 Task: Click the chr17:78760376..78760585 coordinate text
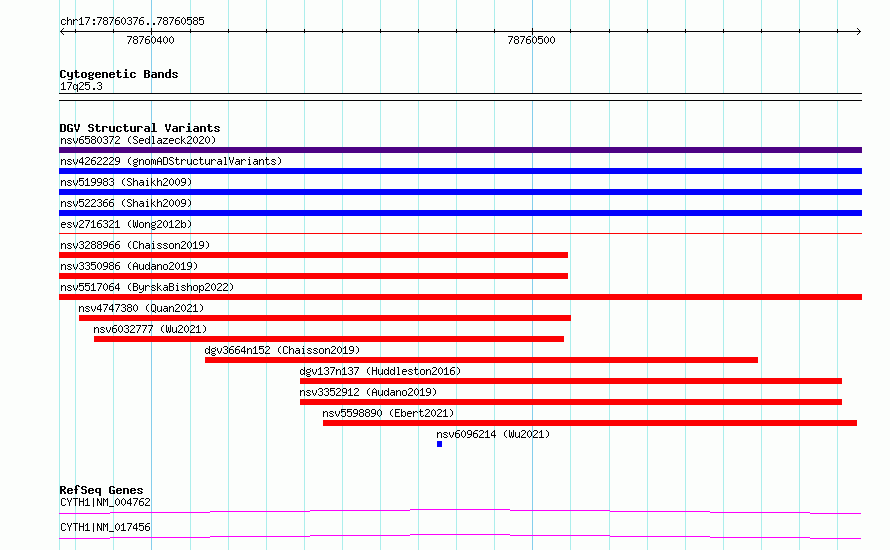[x=132, y=22]
